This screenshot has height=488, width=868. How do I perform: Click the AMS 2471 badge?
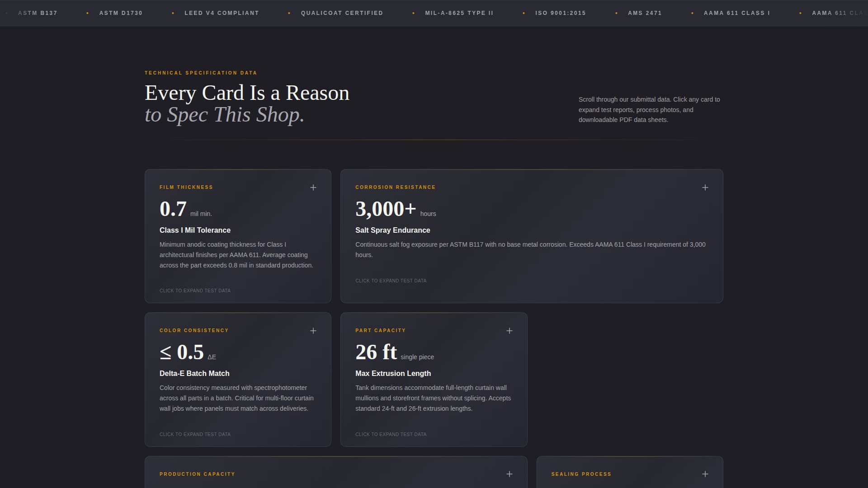click(x=645, y=13)
